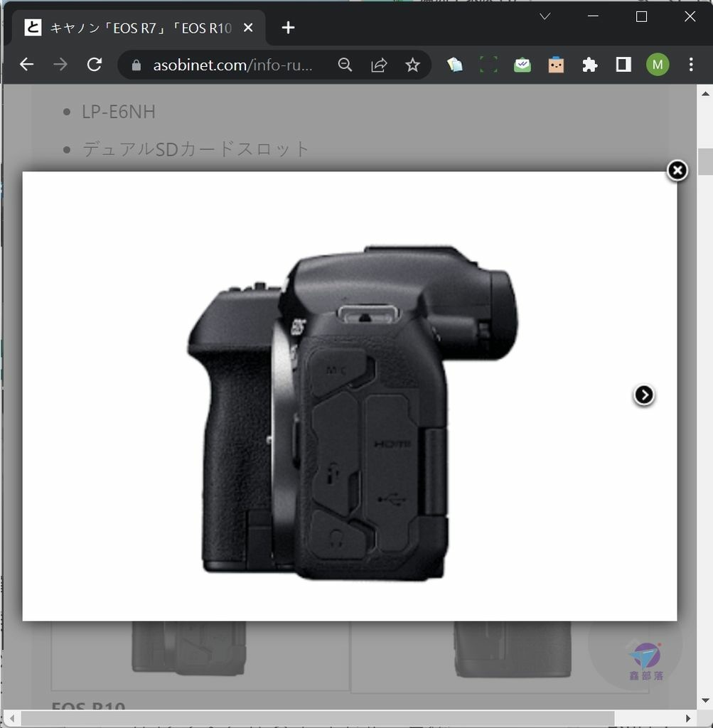
Task: Reload the asobinet page
Action: (x=95, y=65)
